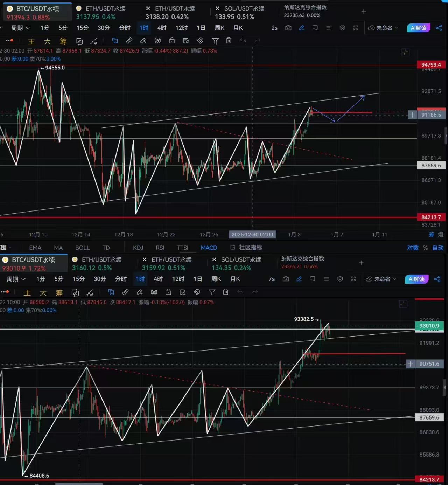Open 社区指标 community indicators
Image resolution: width=448 pixels, height=485 pixels.
point(246,248)
